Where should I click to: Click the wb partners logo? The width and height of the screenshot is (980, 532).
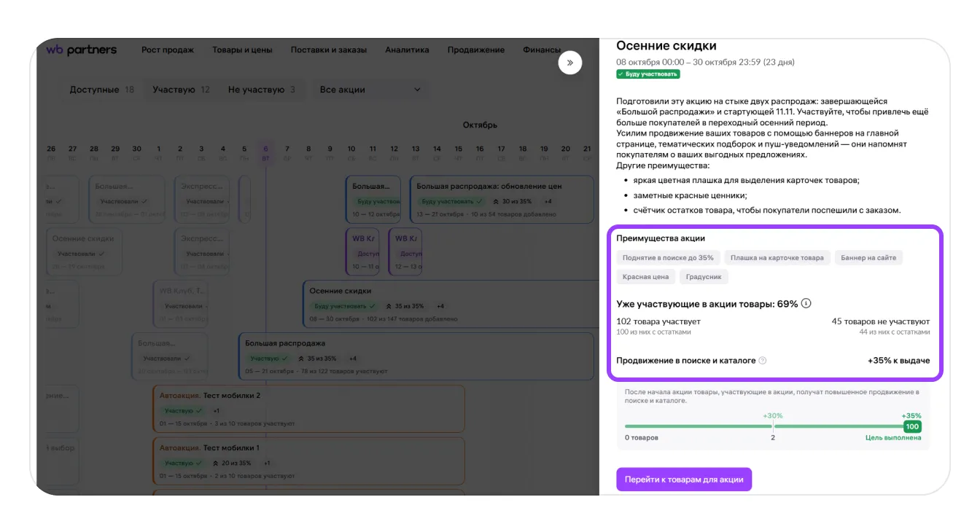tap(81, 50)
